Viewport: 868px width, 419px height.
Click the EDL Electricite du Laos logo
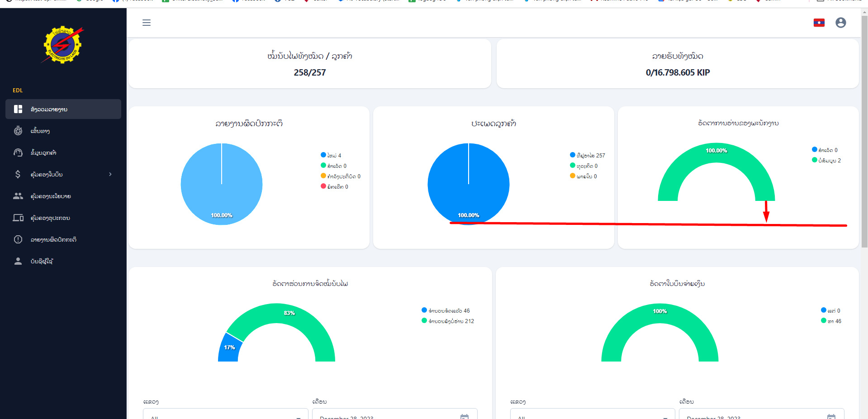pos(63,44)
